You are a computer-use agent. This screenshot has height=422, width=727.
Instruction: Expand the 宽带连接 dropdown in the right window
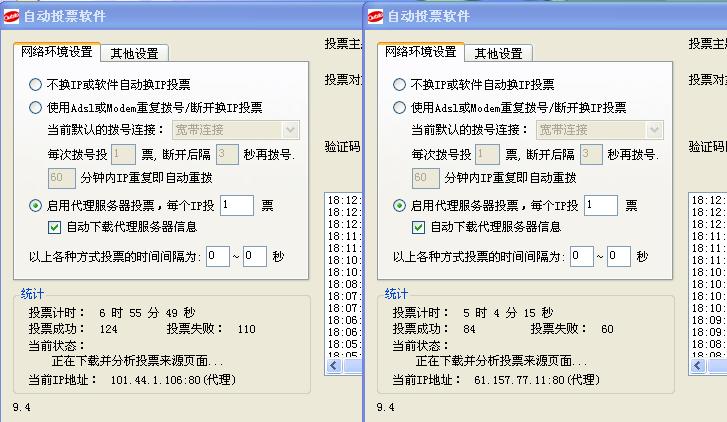click(654, 130)
